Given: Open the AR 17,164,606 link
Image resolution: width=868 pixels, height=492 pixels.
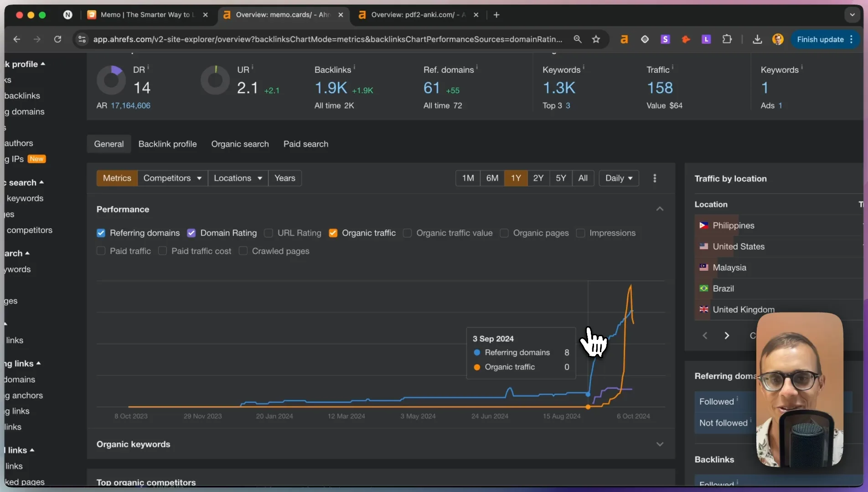Looking at the screenshot, I should (x=130, y=106).
